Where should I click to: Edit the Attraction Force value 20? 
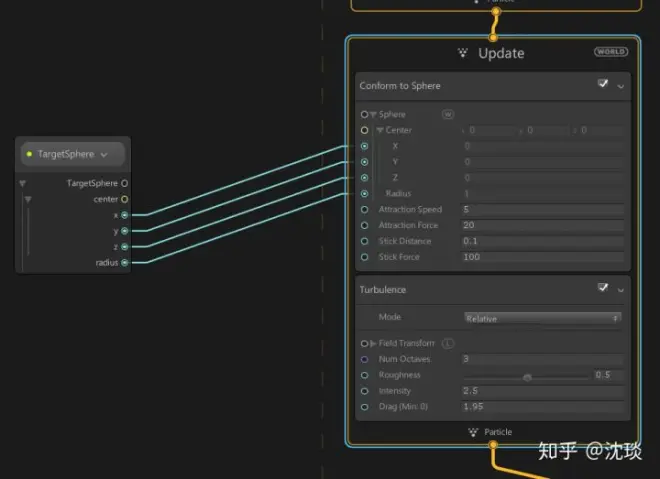point(542,225)
